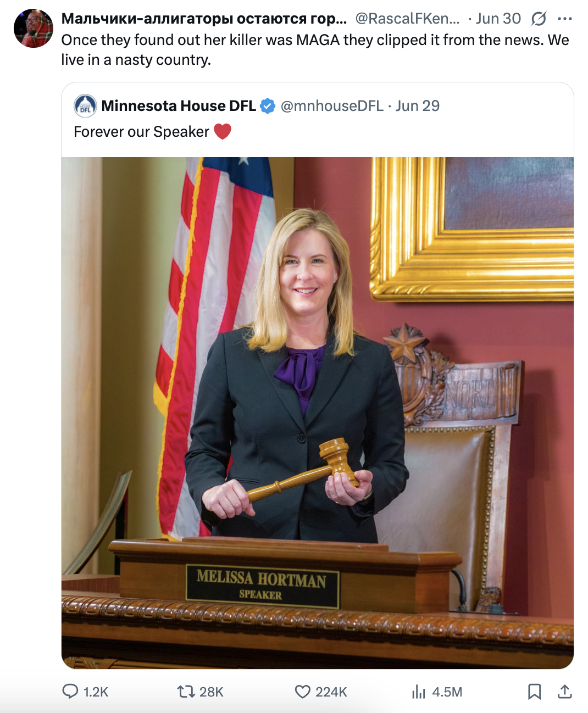
Task: Open the Jun 30 timestamp
Action: (498, 19)
